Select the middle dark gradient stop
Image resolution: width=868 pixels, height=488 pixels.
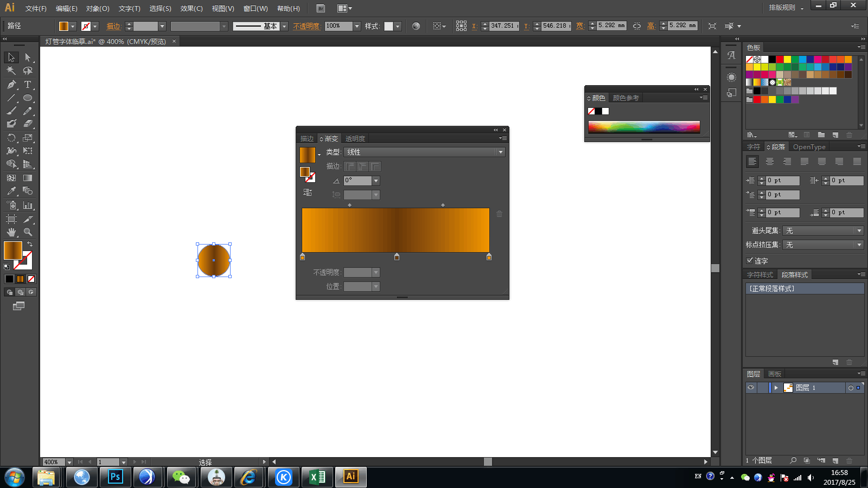click(397, 256)
